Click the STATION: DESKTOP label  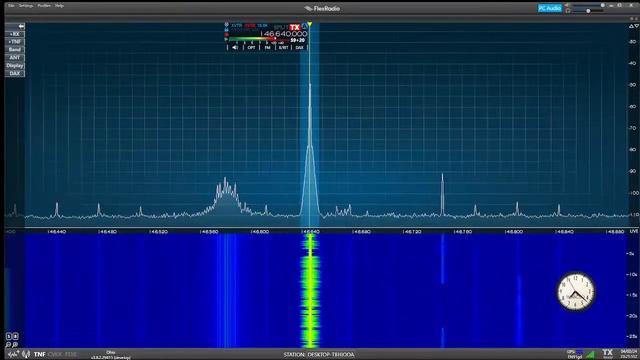[x=319, y=355]
